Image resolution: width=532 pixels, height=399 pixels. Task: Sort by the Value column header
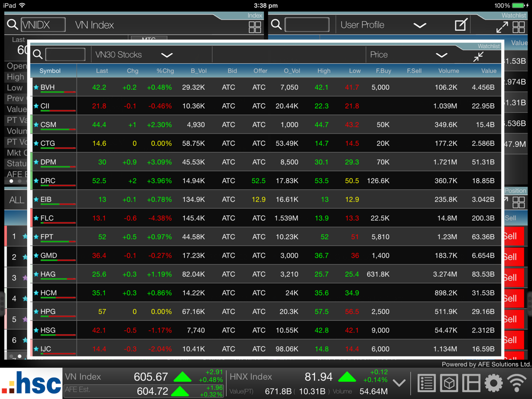click(488, 71)
